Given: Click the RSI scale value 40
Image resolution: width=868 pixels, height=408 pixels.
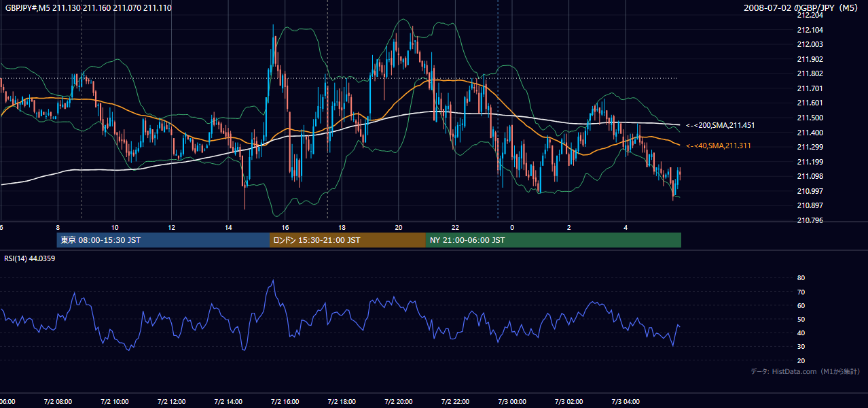Looking at the screenshot, I should [801, 333].
